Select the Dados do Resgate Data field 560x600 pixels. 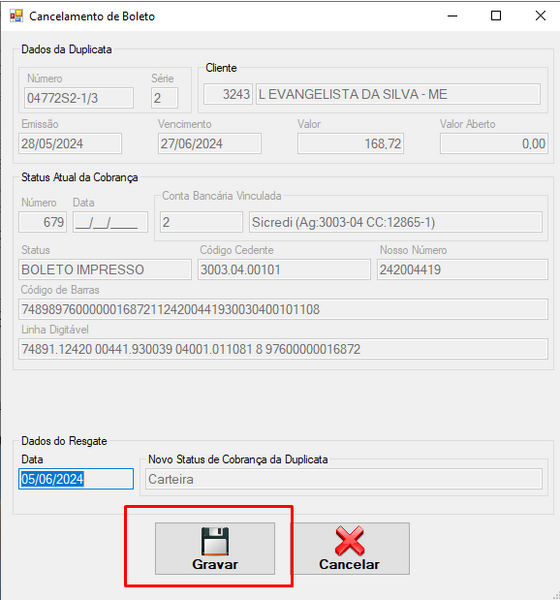click(76, 479)
